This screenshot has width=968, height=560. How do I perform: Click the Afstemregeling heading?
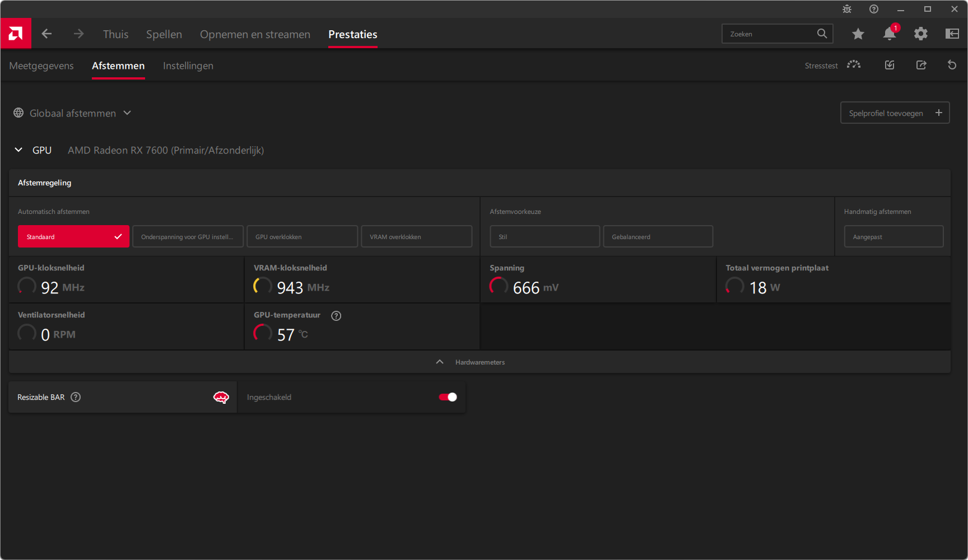[x=44, y=183]
